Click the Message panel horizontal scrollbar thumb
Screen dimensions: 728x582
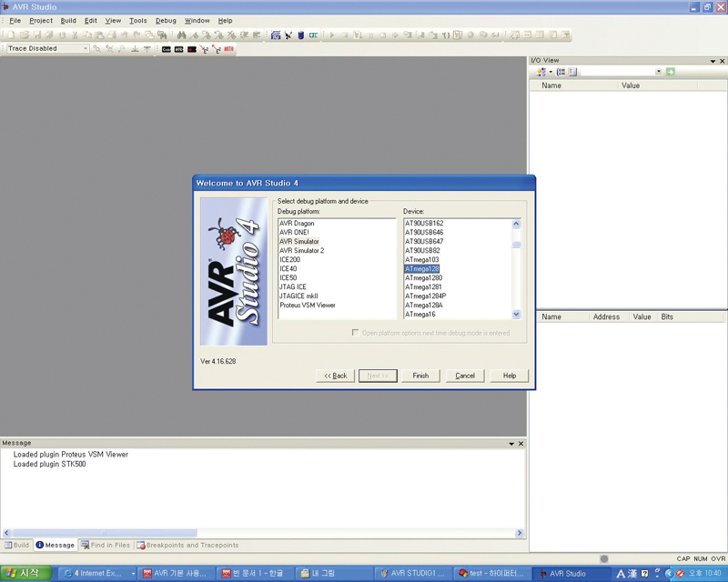[105, 533]
